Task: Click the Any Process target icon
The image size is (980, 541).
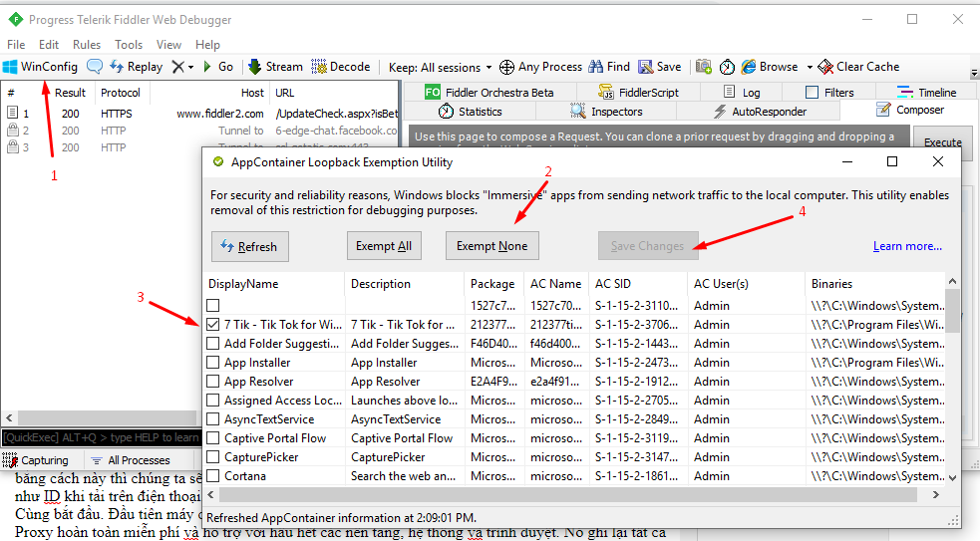Action: click(506, 67)
